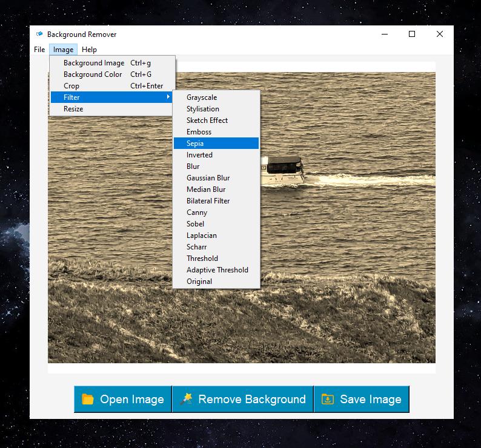Expand the Filter submenu arrow
The width and height of the screenshot is (481, 448).
pos(168,97)
